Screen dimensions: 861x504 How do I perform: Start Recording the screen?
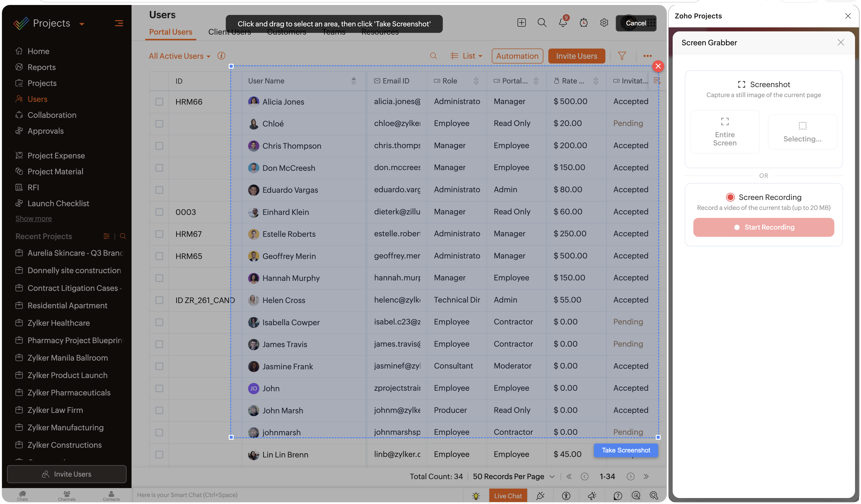coord(764,227)
